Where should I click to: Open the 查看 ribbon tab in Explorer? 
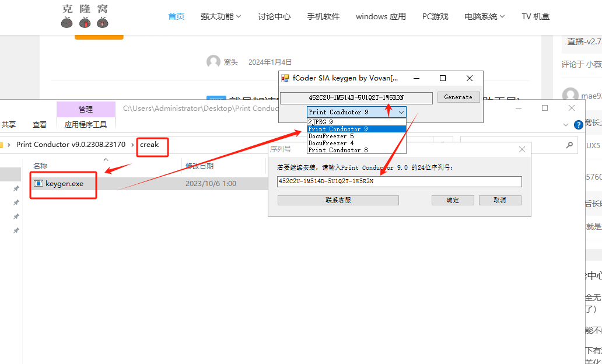(40, 124)
